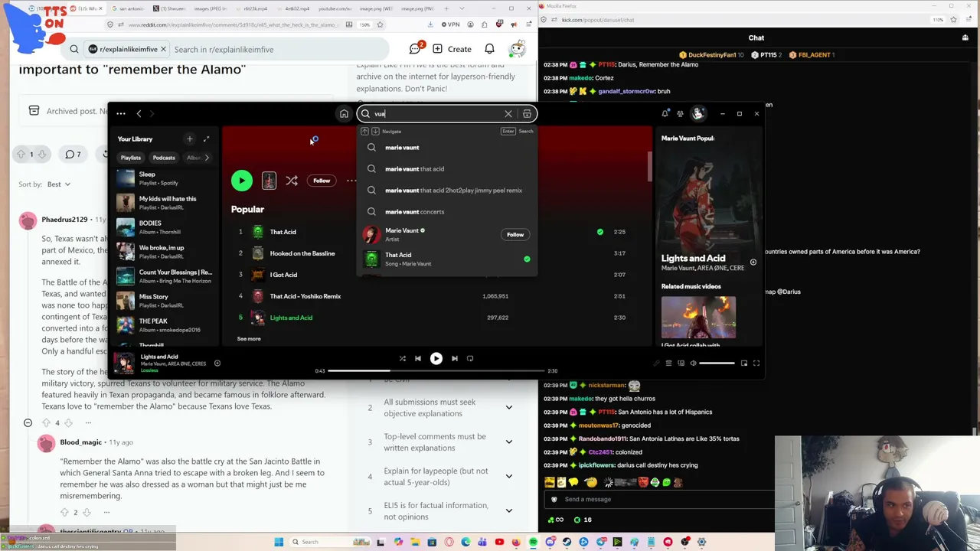The width and height of the screenshot is (980, 551).
Task: Select 'marie vaunt that acid' suggestion
Action: coord(447,169)
